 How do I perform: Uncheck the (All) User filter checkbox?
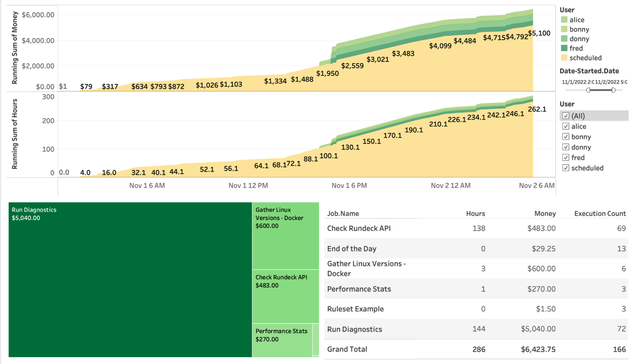(x=566, y=116)
